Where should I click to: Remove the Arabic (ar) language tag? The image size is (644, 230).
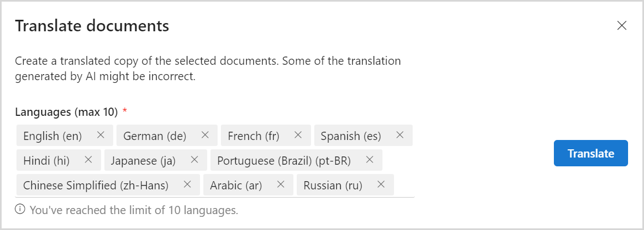point(281,184)
